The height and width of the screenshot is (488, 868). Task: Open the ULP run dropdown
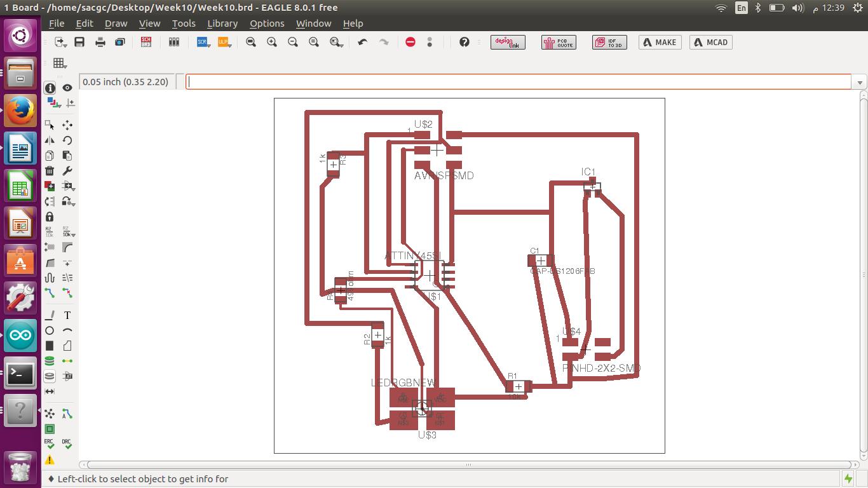[224, 42]
